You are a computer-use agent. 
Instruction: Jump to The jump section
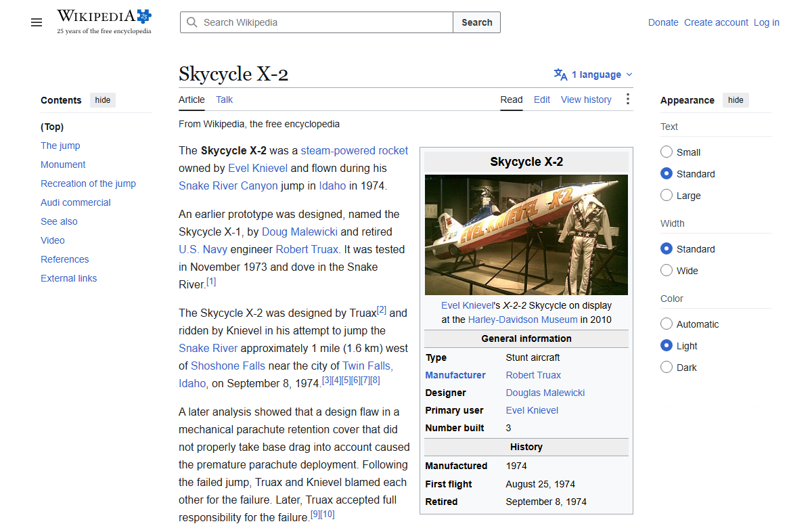click(x=60, y=146)
